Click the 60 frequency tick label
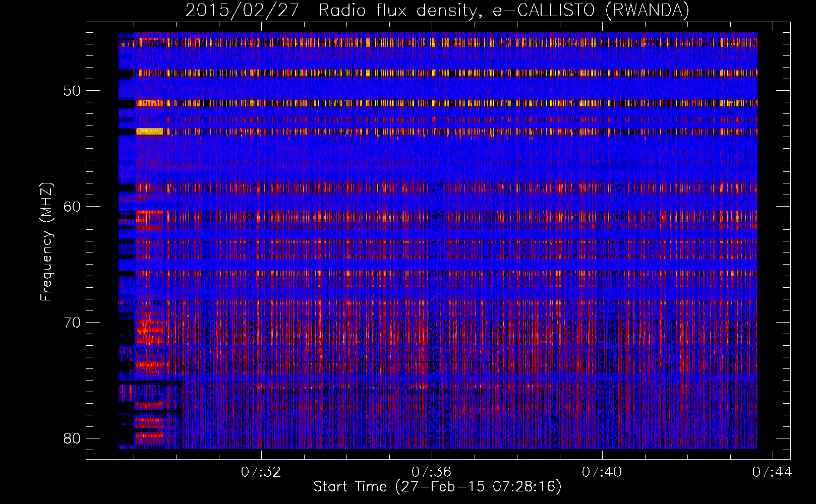Viewport: 816px width, 504px height. 72,206
